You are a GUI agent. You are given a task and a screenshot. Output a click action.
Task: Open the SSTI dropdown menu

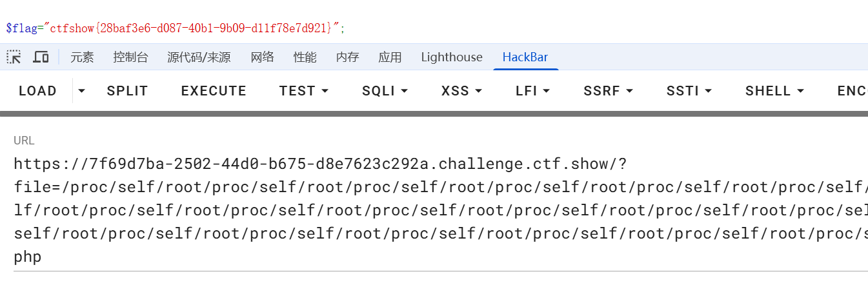tap(689, 91)
